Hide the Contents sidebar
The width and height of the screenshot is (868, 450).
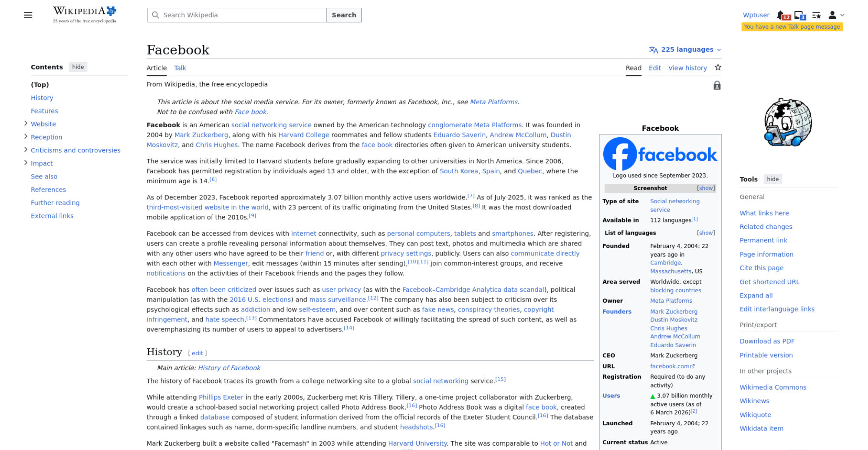(x=78, y=67)
